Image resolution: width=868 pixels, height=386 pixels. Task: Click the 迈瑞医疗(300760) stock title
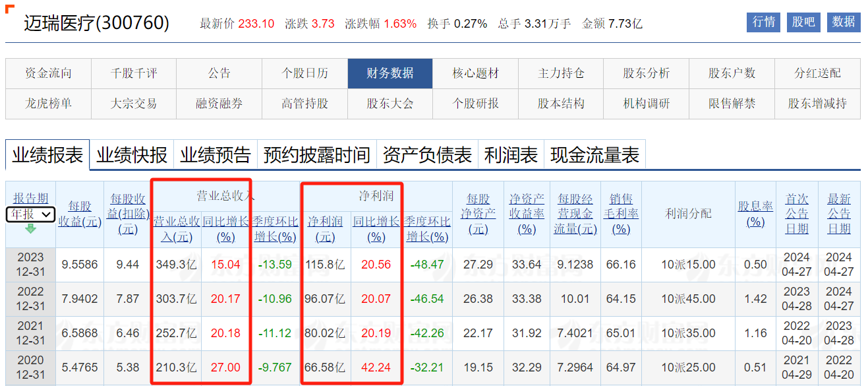pos(96,23)
